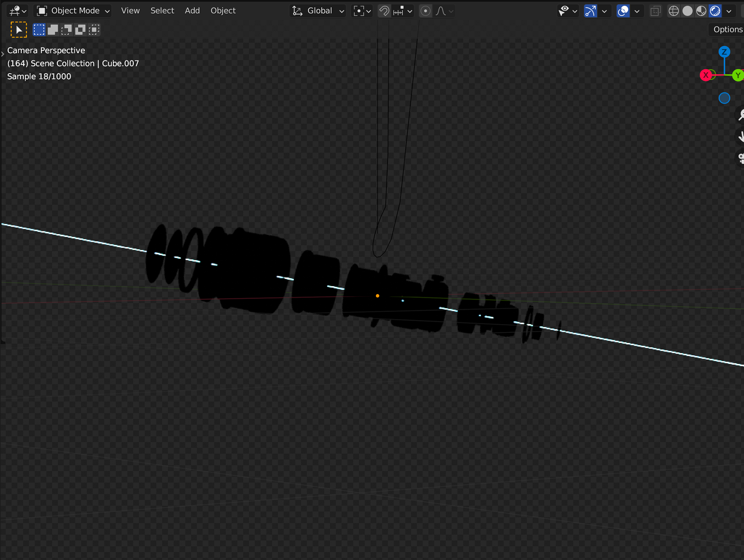Open the View menu
The width and height of the screenshot is (744, 560).
(x=130, y=11)
